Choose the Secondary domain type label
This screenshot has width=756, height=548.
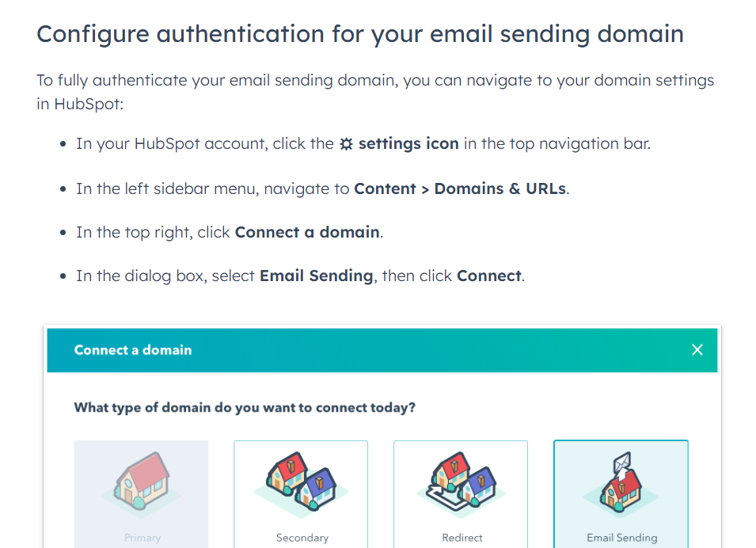(302, 538)
